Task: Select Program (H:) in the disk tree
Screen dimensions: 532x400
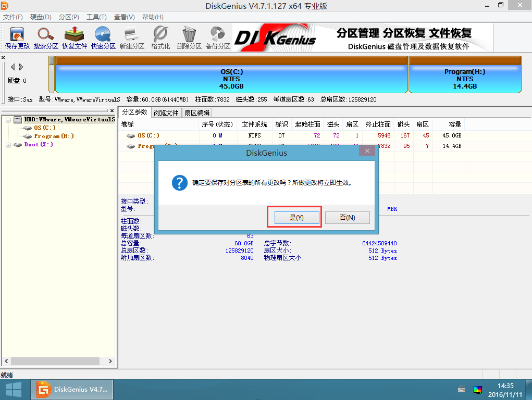Action: pos(54,136)
